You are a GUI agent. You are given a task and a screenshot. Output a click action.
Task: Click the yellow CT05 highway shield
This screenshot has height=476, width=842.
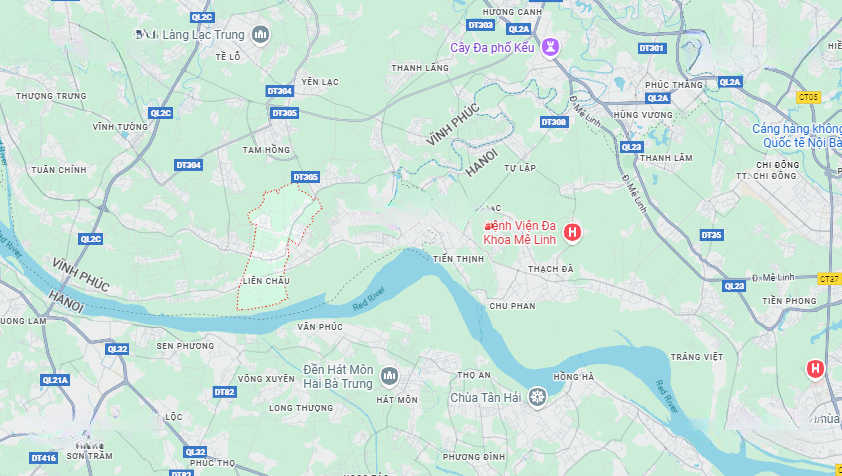808,97
